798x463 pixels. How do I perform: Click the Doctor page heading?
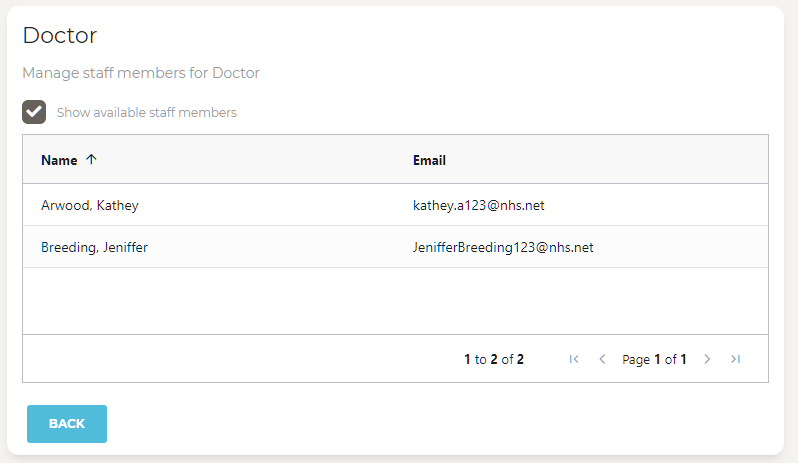pos(60,36)
